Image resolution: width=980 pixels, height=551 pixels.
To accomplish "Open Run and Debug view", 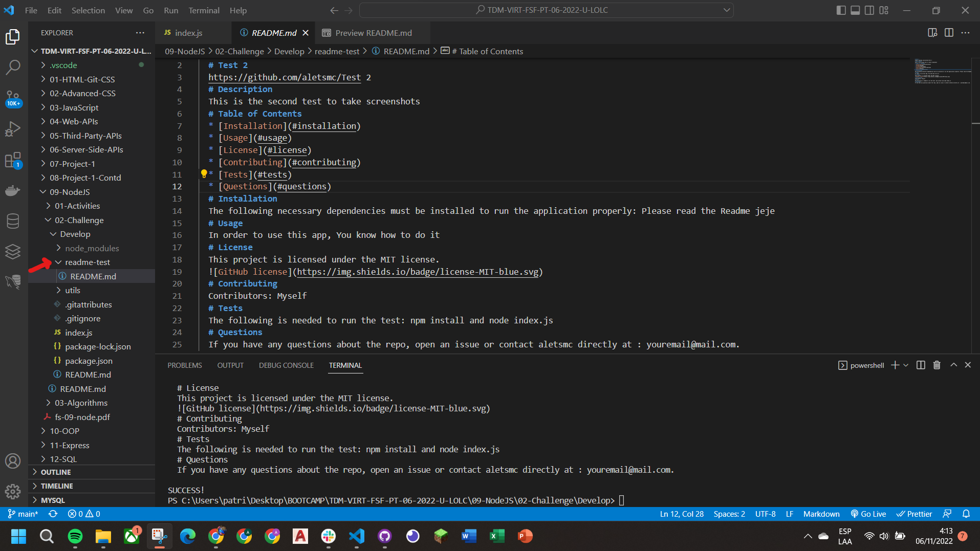I will tap(13, 129).
